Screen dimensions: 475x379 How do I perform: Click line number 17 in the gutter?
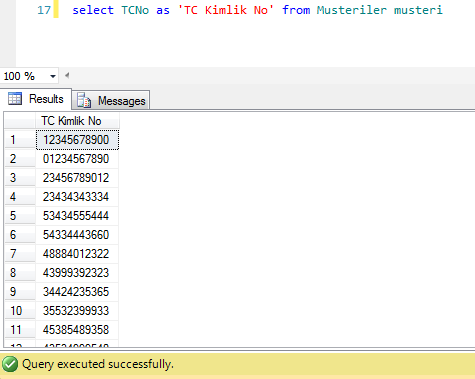pyautogui.click(x=44, y=10)
